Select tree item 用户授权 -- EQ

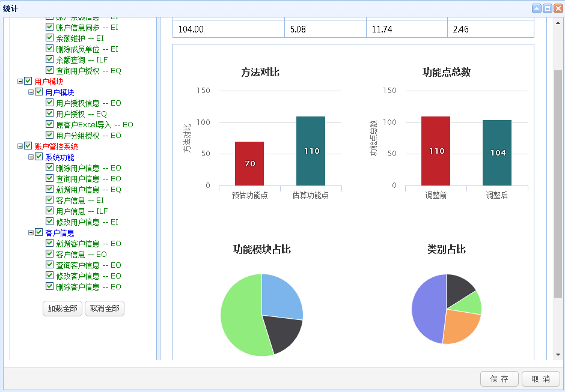point(81,114)
